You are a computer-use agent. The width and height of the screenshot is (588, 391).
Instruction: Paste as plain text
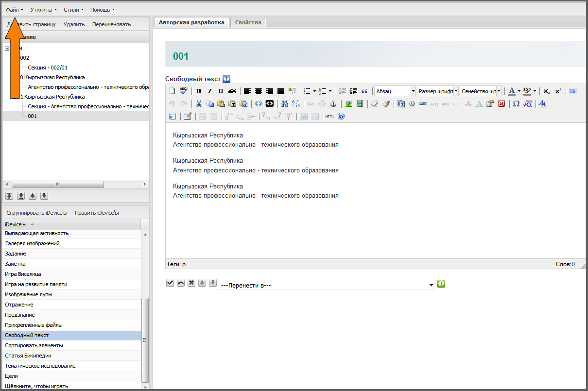pos(232,104)
